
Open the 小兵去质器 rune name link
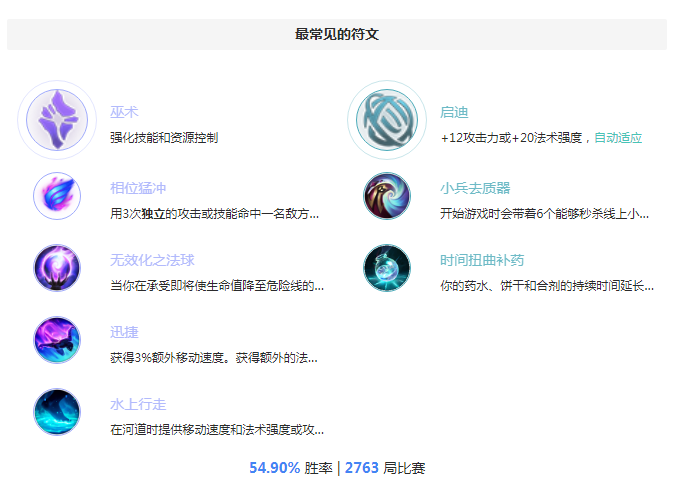(x=475, y=188)
